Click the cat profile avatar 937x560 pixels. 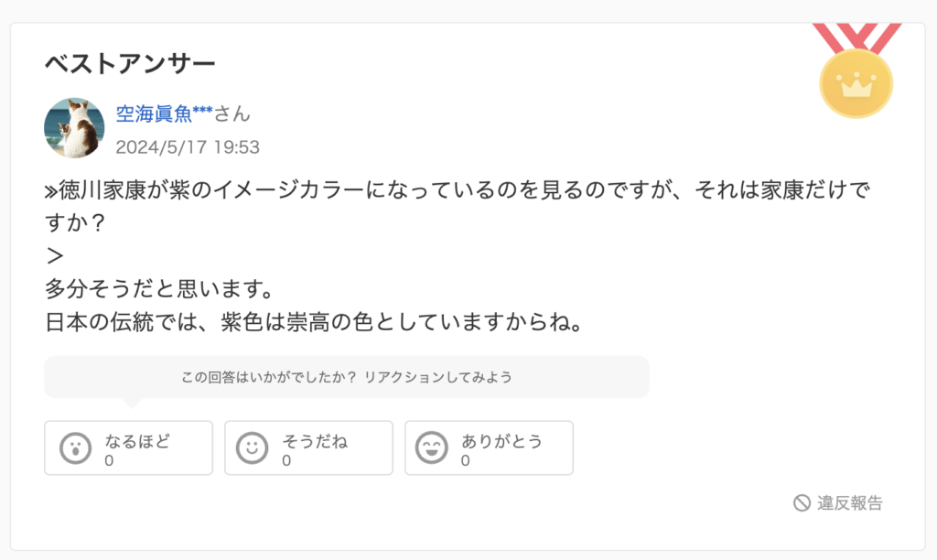pyautogui.click(x=74, y=128)
